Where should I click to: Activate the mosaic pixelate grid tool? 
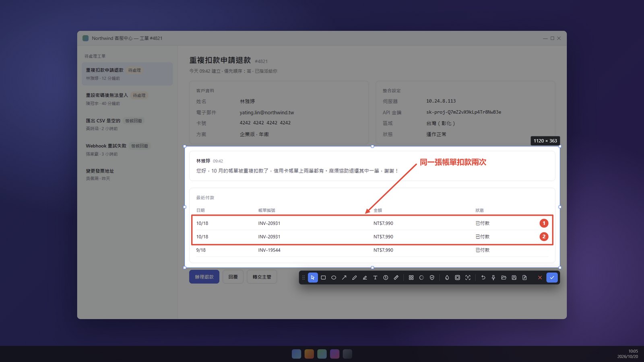[x=411, y=278]
